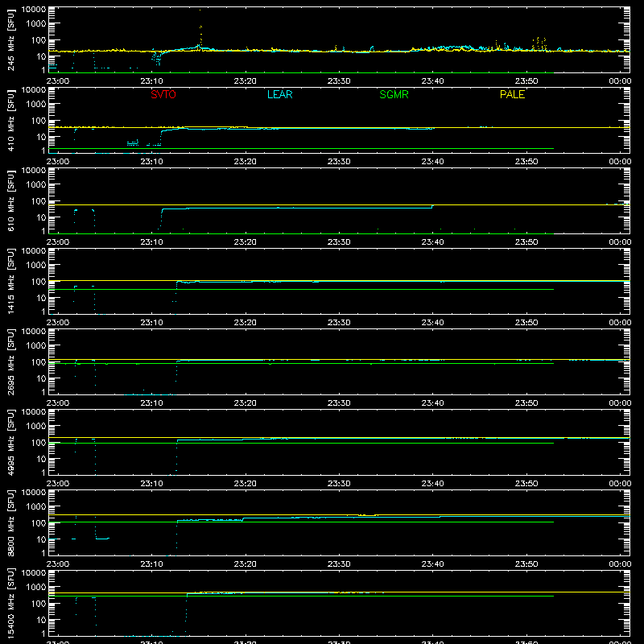Click the 100 y-axis label of 8800 MHz plot
Screen dimensions: 644x644
(x=39, y=522)
